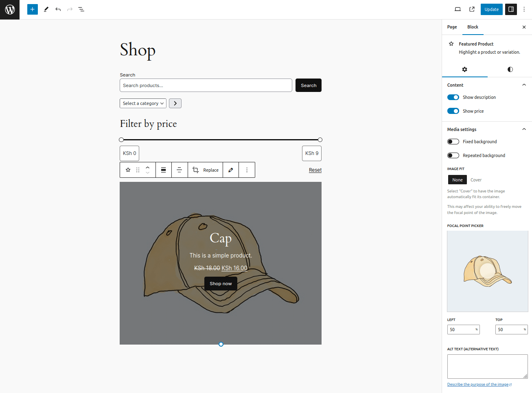
Task: Click inside the alt text field
Action: click(x=487, y=366)
